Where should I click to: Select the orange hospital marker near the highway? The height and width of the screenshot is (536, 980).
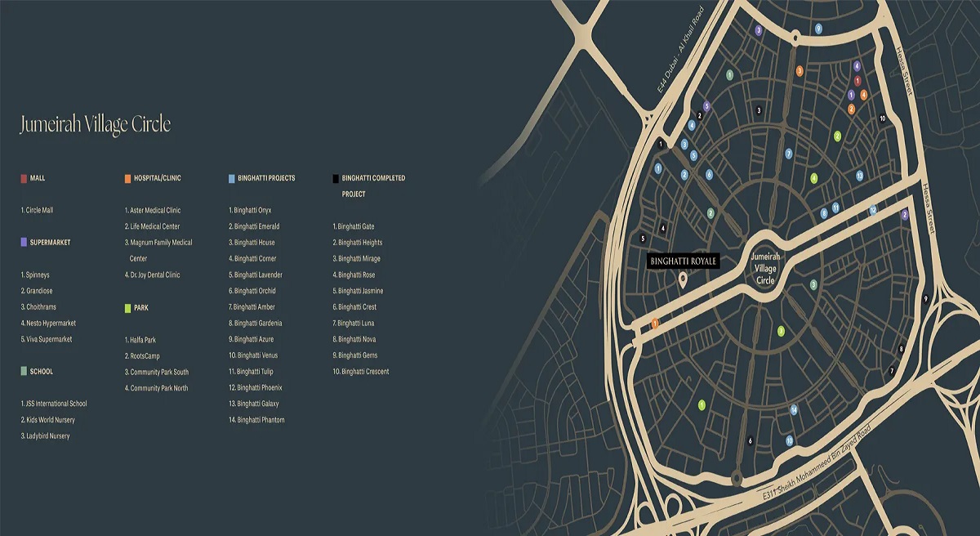655,324
